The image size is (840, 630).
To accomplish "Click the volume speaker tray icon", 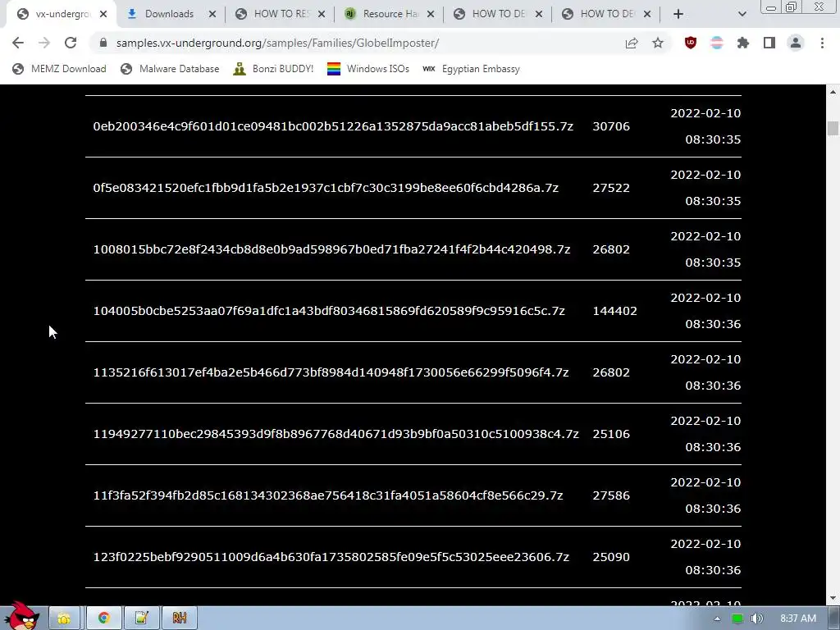I will [756, 619].
